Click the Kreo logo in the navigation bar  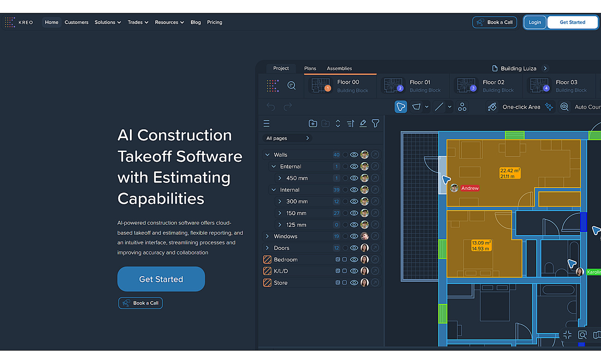pos(19,22)
